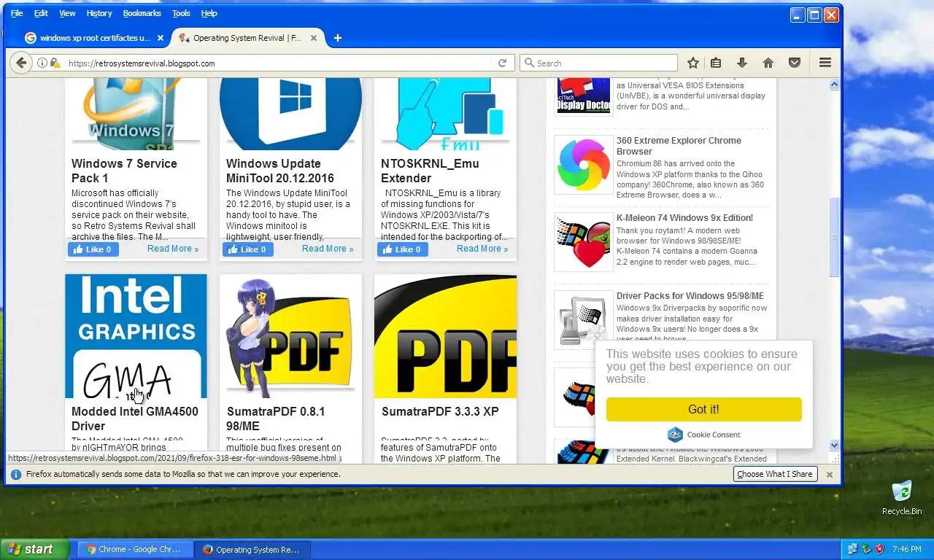This screenshot has height=560, width=934.
Task: Open Driver Packs for Windows 95/98/ME link
Action: coord(690,295)
